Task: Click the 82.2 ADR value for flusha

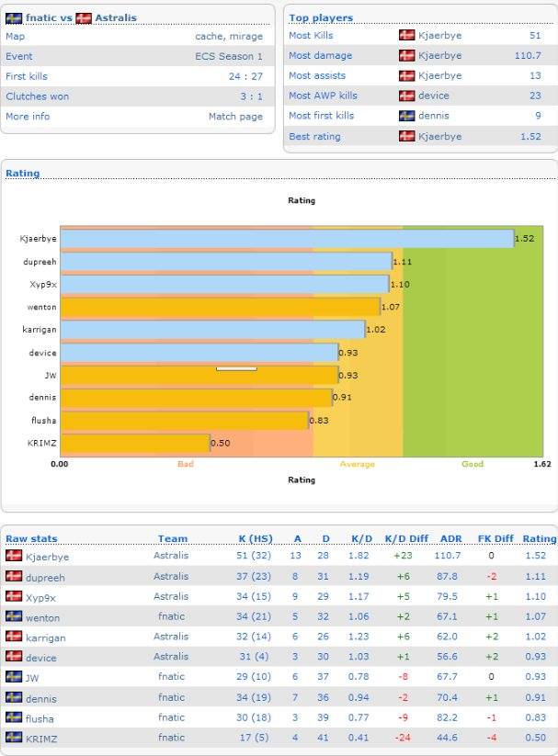Action: (x=447, y=717)
